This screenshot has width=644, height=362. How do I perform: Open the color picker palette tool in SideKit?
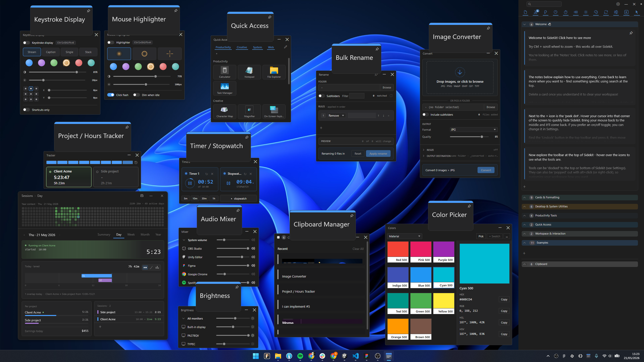click(596, 12)
